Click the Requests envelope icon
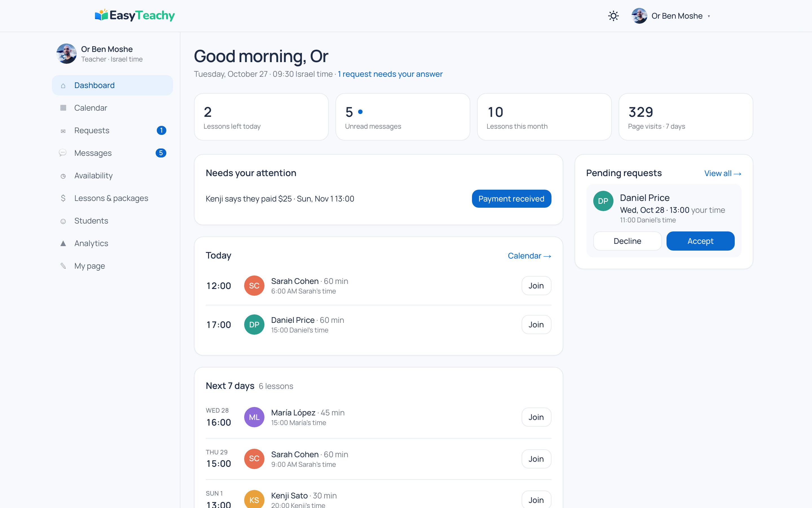The image size is (812, 508). click(63, 131)
